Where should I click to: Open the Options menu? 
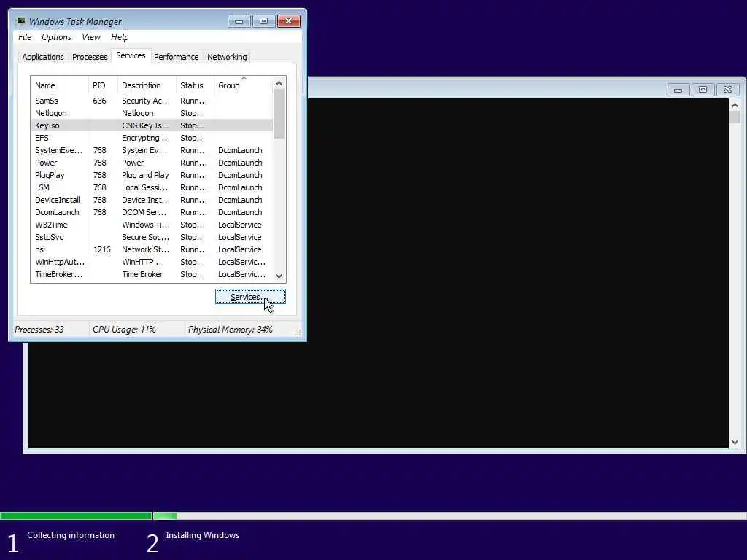(x=56, y=37)
